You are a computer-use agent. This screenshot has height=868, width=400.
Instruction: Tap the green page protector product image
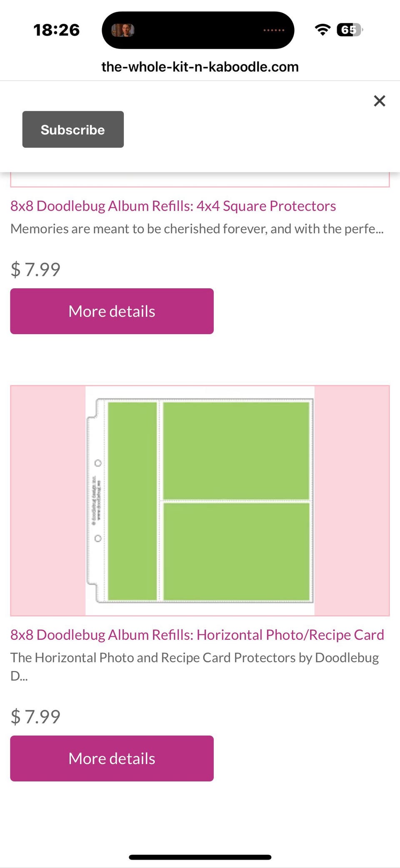[x=200, y=501]
